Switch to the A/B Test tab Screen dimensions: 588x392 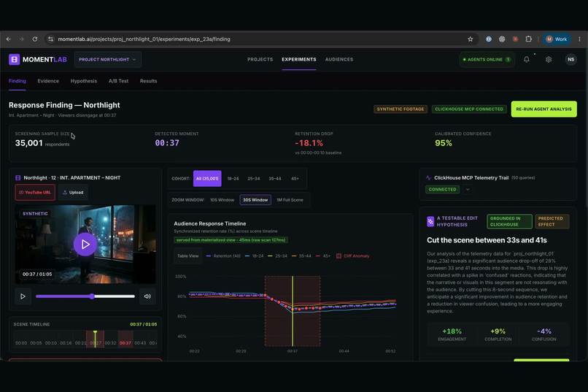(x=118, y=81)
